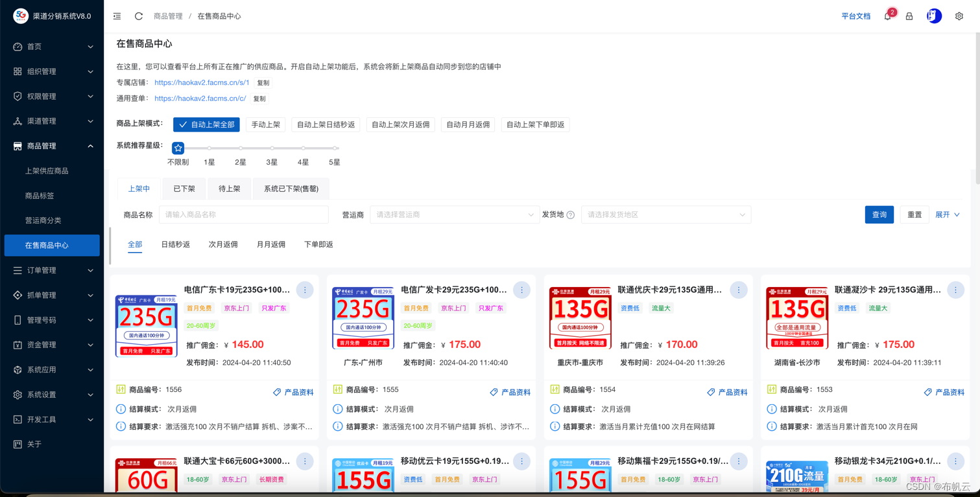The height and width of the screenshot is (497, 980).
Task: Click settlement requirement info icon for product 1554
Action: (x=555, y=426)
